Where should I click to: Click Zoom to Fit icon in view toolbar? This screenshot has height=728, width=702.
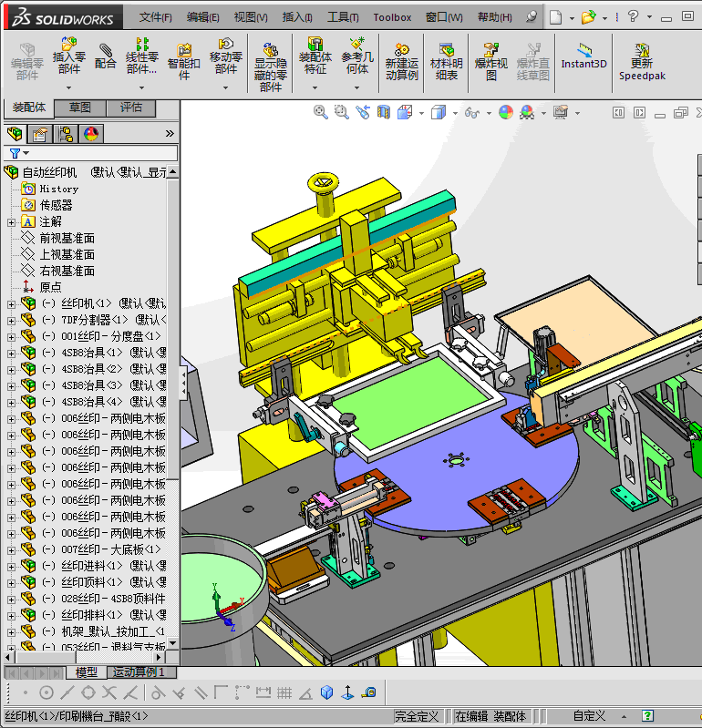320,112
